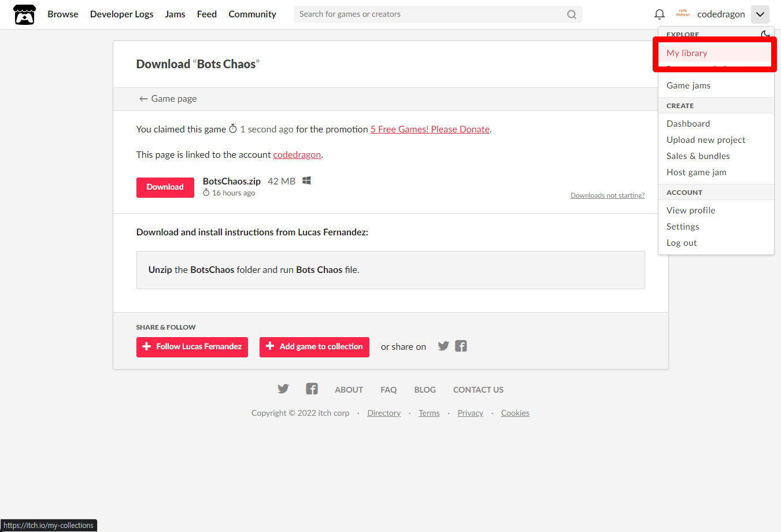Share on Twitter icon next to share on
This screenshot has height=532, width=781.
[443, 346]
